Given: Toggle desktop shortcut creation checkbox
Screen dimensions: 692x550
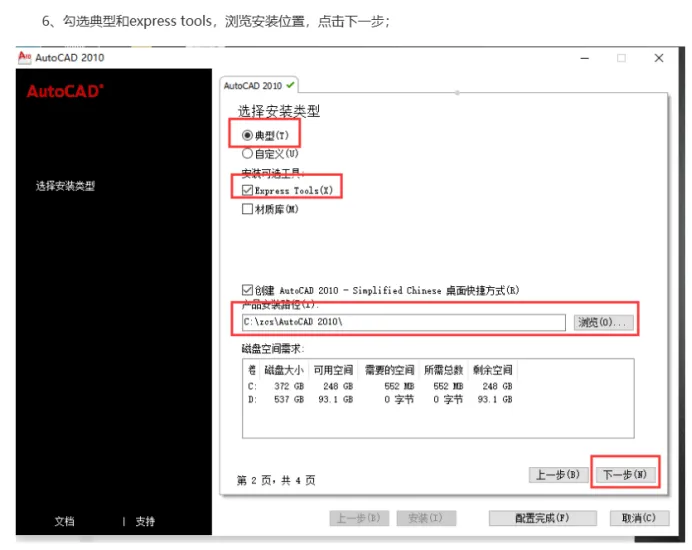Looking at the screenshot, I should click(247, 290).
